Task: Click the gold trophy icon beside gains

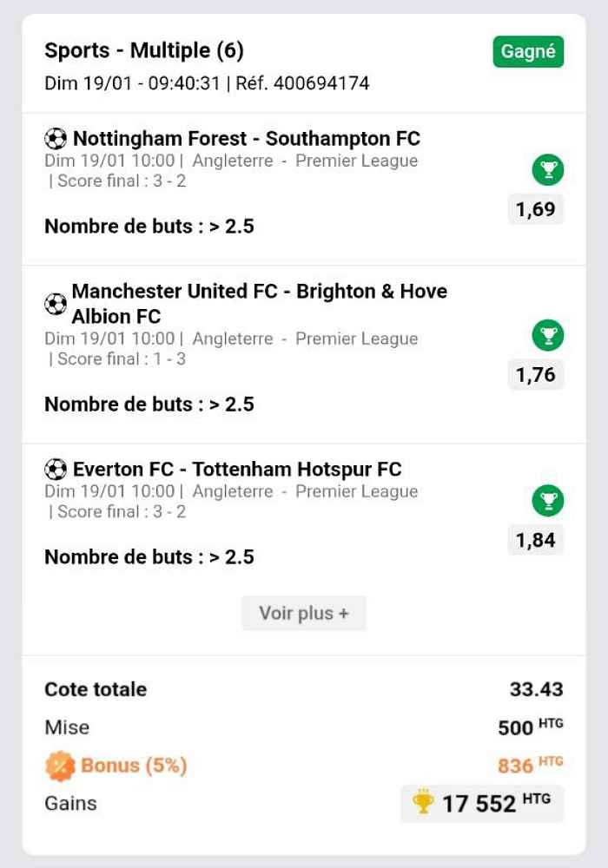Action: pos(422,801)
